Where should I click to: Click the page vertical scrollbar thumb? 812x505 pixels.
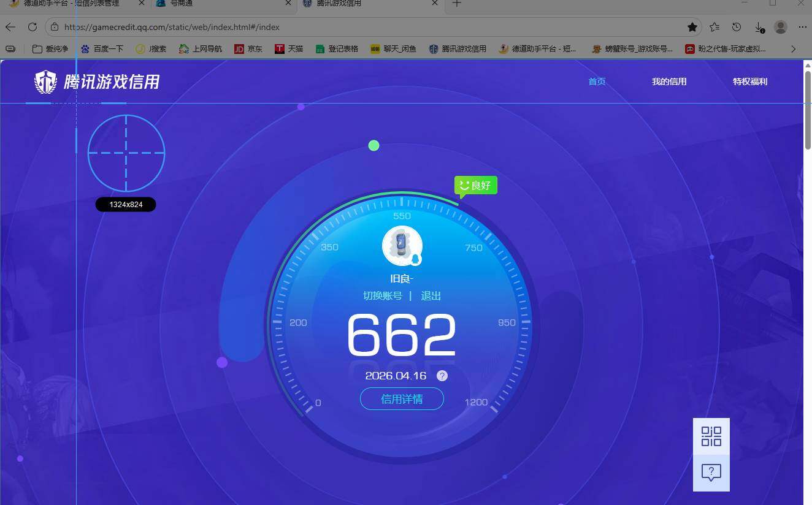point(807,110)
